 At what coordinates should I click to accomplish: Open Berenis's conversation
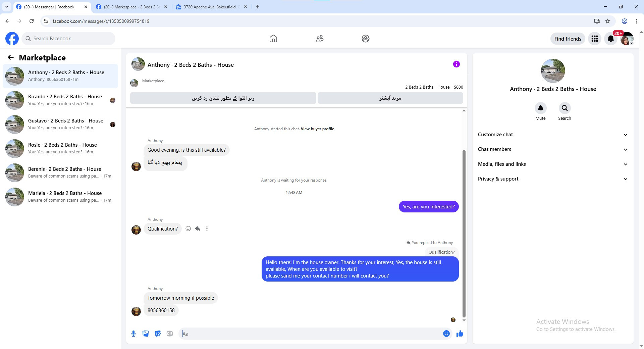(60, 173)
